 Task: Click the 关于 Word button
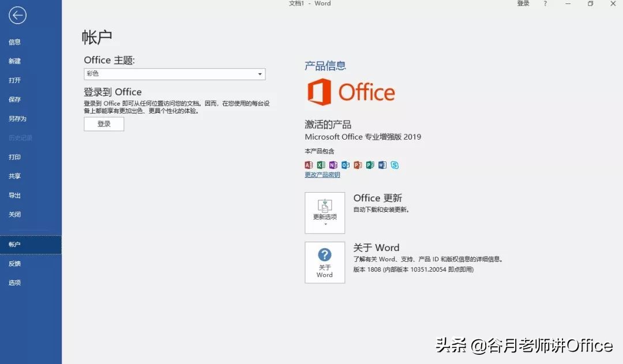pyautogui.click(x=325, y=262)
